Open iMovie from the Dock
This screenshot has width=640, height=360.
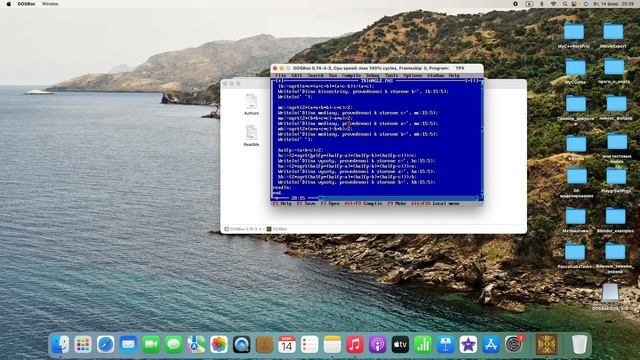point(468,344)
